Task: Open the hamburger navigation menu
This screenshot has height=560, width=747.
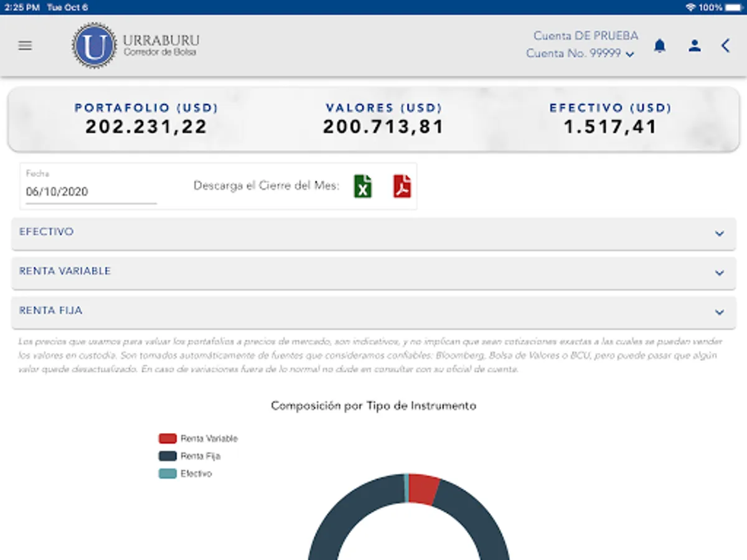Action: 25,45
